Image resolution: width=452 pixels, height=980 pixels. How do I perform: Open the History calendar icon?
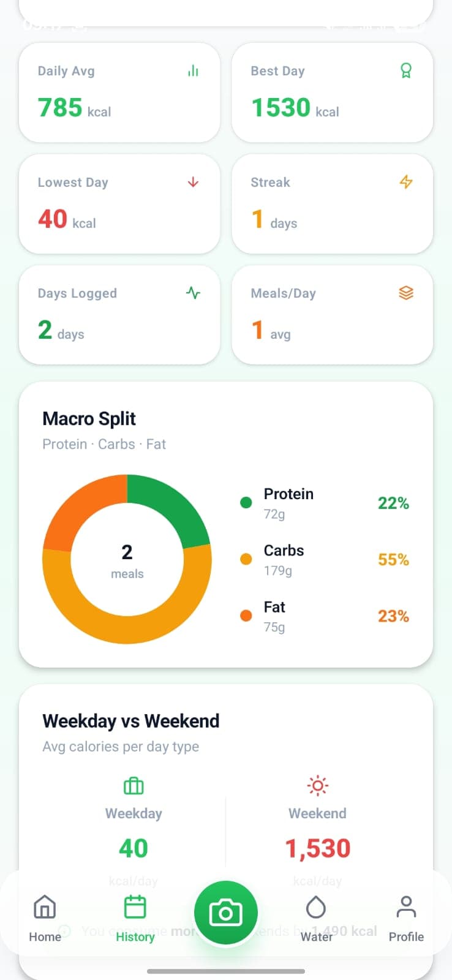click(135, 907)
